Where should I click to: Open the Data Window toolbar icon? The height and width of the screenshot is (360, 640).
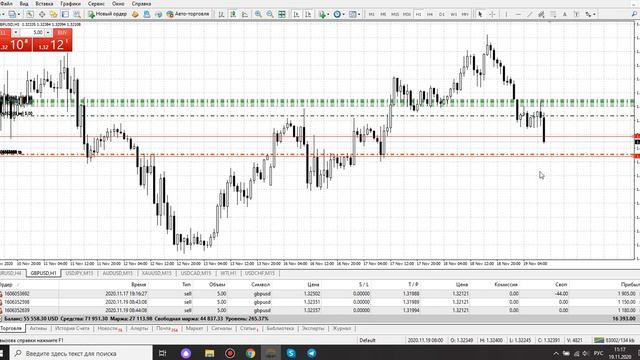(x=42, y=14)
